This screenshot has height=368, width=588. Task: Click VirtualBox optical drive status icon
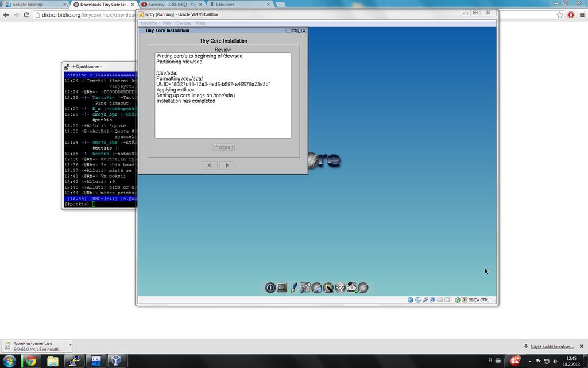coord(418,300)
